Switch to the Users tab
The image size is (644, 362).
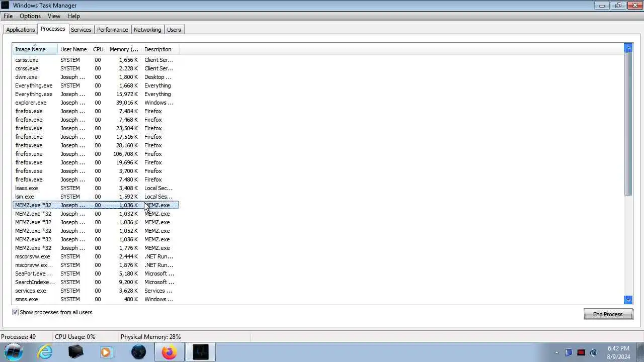point(174,30)
